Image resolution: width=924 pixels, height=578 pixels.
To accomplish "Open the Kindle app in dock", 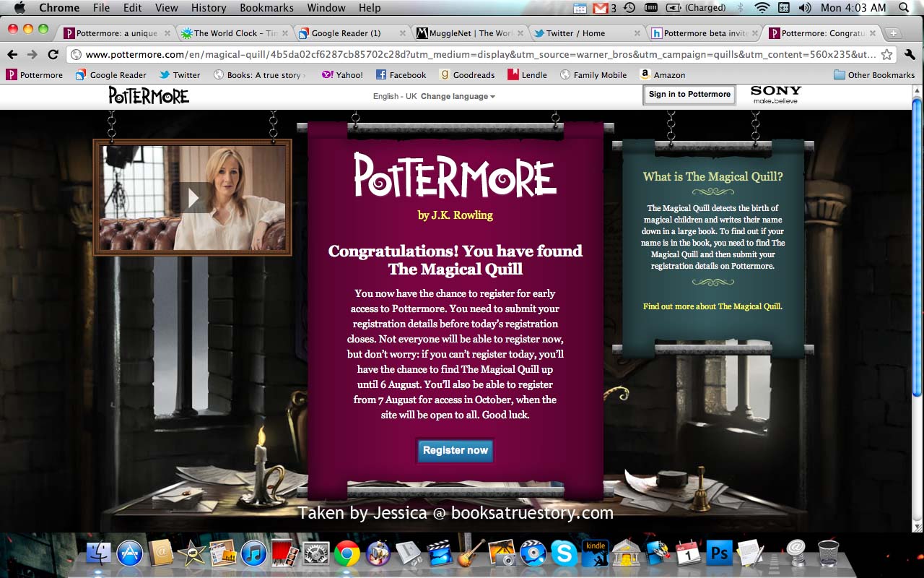I will coord(596,553).
